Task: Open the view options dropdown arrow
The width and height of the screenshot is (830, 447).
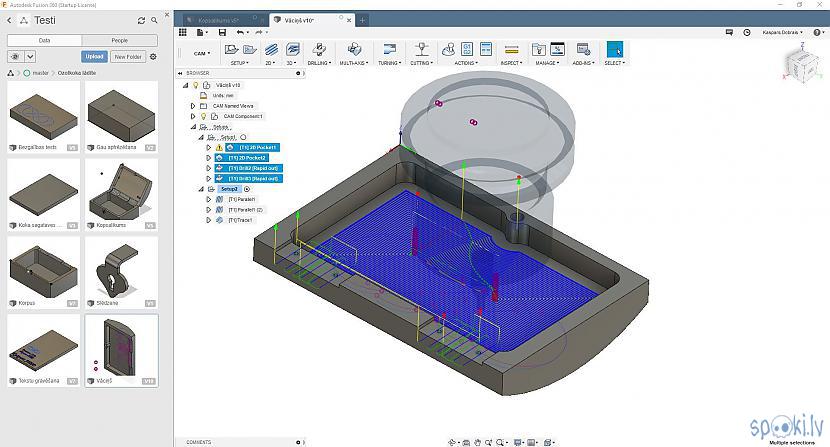Action: click(30, 57)
